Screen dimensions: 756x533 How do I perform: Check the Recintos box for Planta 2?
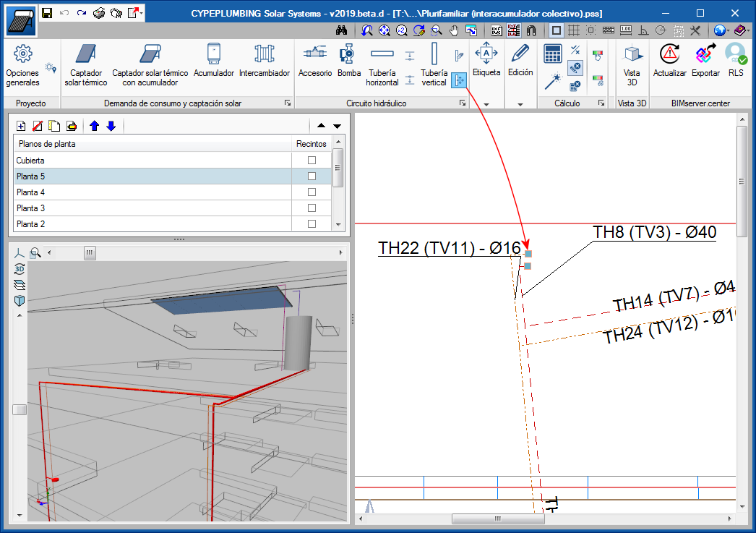(312, 223)
